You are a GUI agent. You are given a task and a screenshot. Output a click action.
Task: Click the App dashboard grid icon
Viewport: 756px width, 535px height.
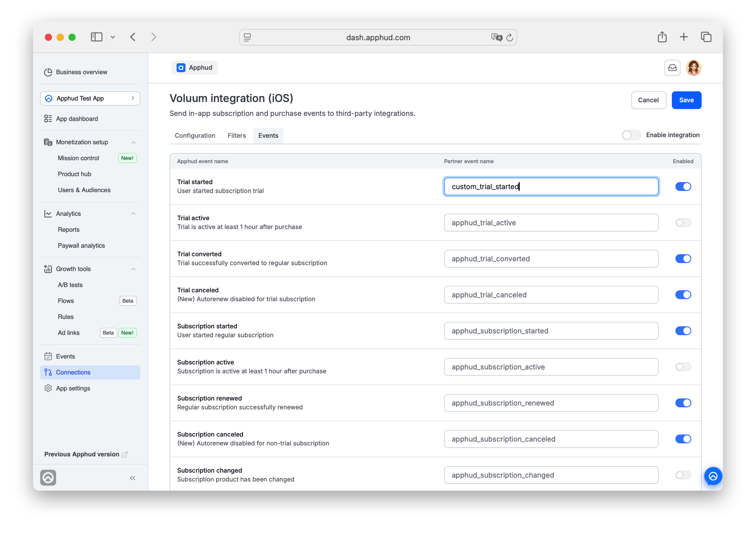[x=48, y=119]
